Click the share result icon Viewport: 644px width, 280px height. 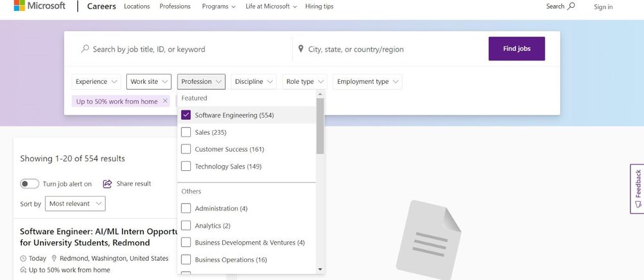click(107, 184)
